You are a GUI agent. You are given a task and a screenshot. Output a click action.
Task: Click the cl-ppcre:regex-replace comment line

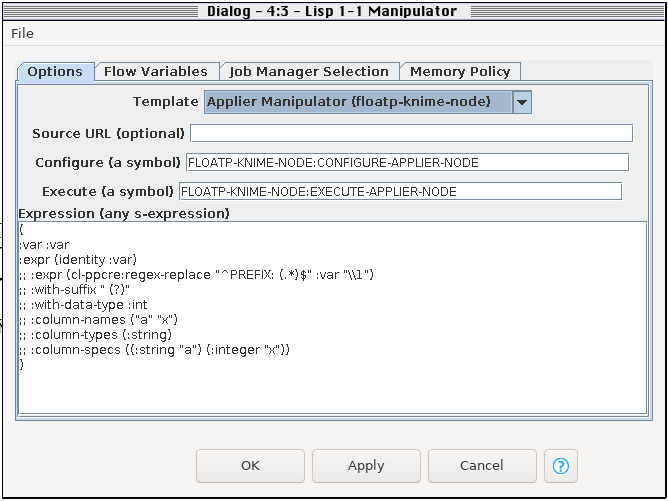click(x=196, y=275)
